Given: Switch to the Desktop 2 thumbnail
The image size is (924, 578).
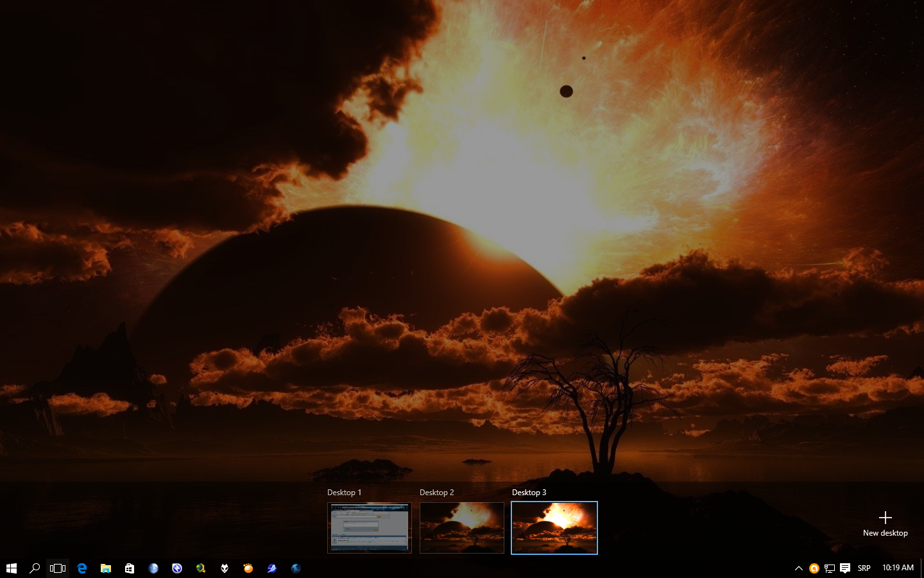Looking at the screenshot, I should coord(462,528).
